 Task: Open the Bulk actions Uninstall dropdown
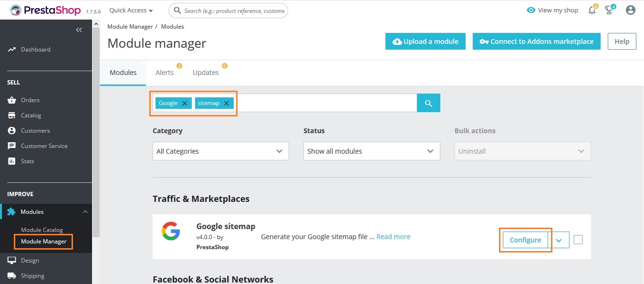click(522, 151)
